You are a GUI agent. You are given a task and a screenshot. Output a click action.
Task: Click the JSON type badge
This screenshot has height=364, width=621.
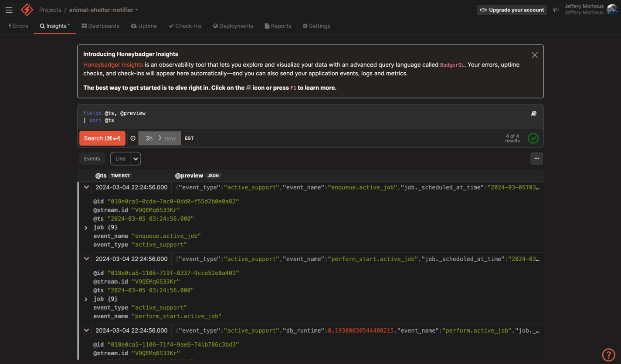(x=214, y=175)
